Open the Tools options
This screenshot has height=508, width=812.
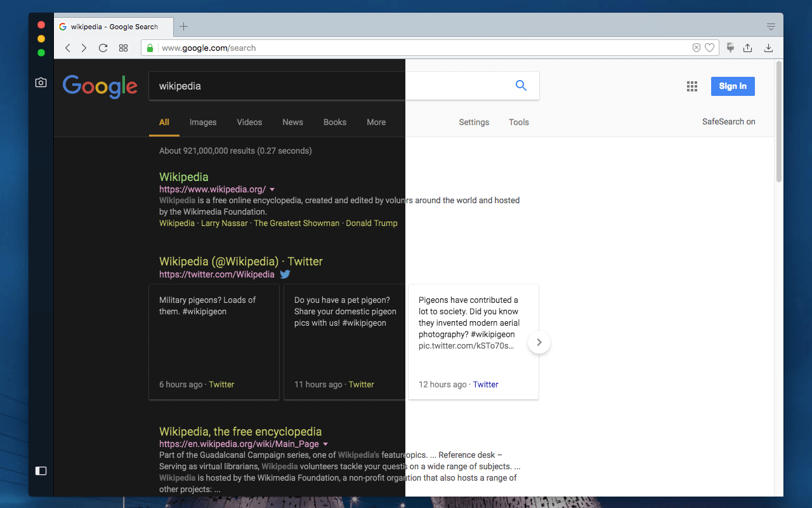tap(519, 123)
